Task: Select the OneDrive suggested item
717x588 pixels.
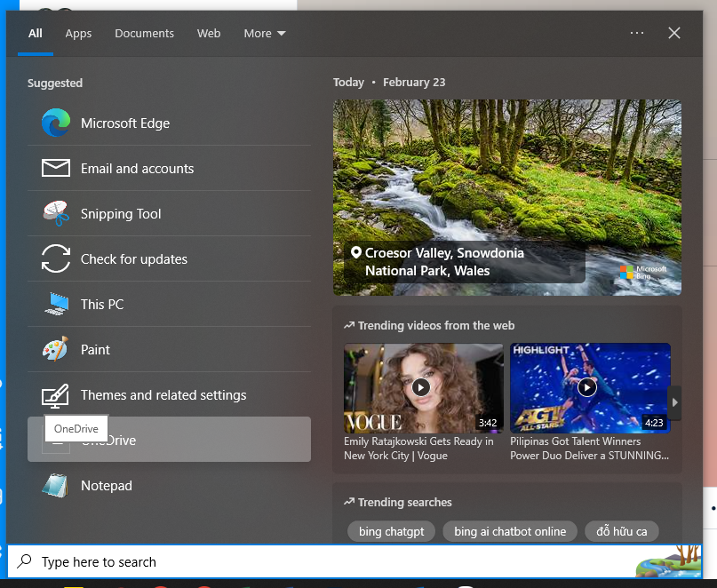Action: (x=169, y=440)
